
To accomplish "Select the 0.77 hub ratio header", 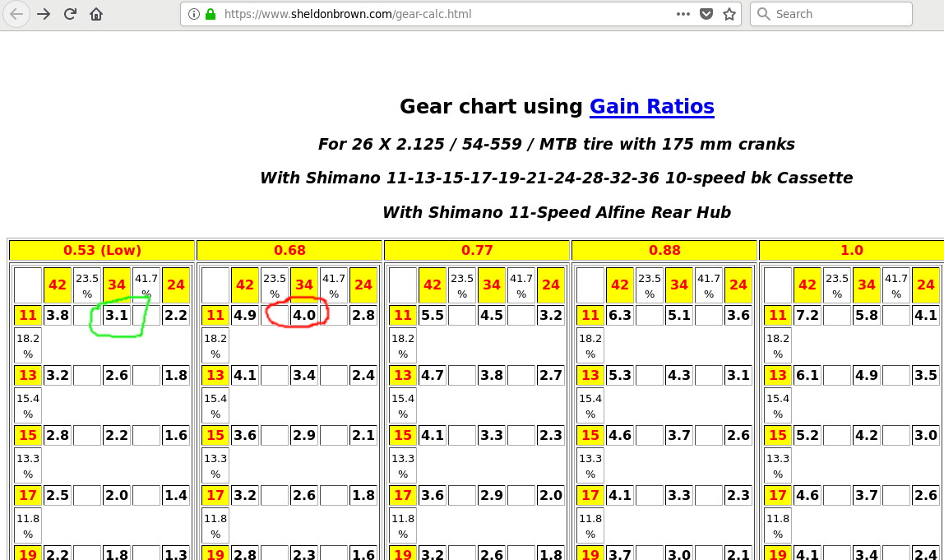I will pyautogui.click(x=477, y=250).
